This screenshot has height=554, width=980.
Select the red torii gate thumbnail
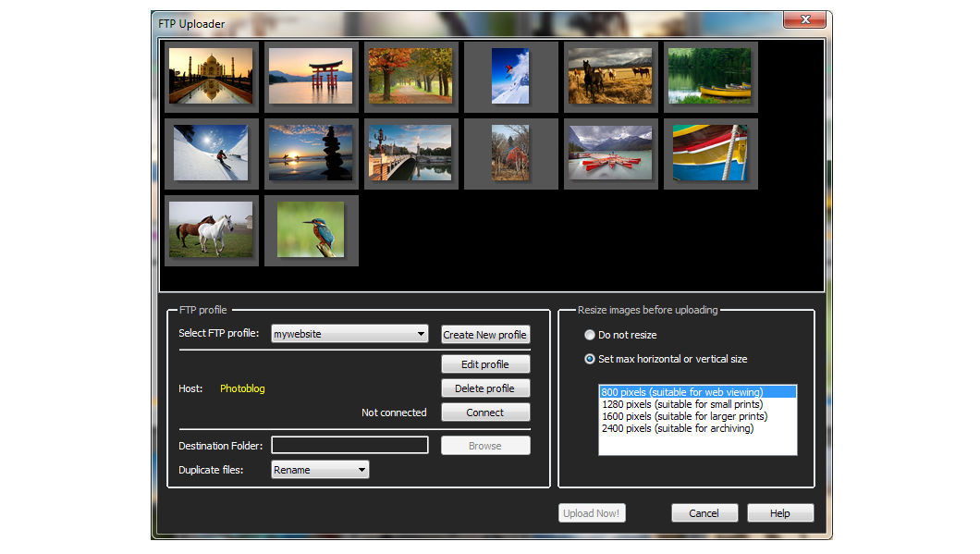pos(311,76)
